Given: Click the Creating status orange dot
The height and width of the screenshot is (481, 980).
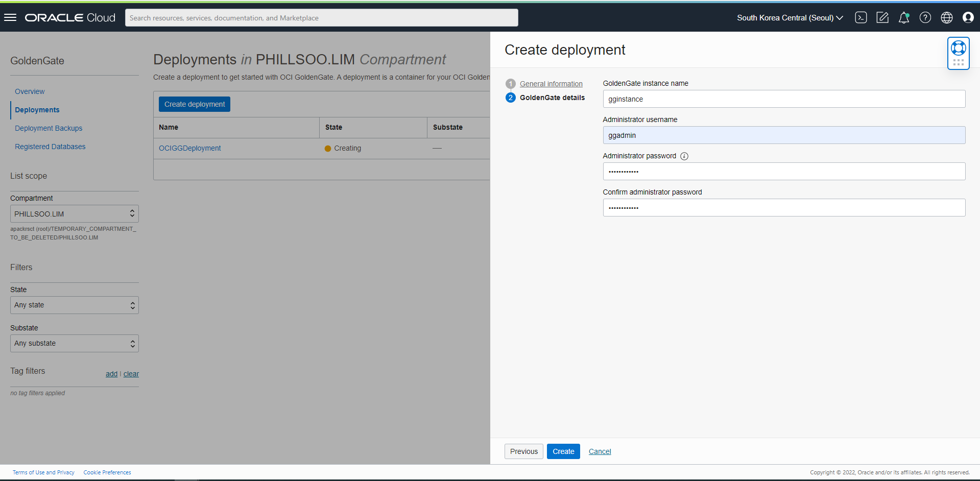Looking at the screenshot, I should tap(328, 149).
